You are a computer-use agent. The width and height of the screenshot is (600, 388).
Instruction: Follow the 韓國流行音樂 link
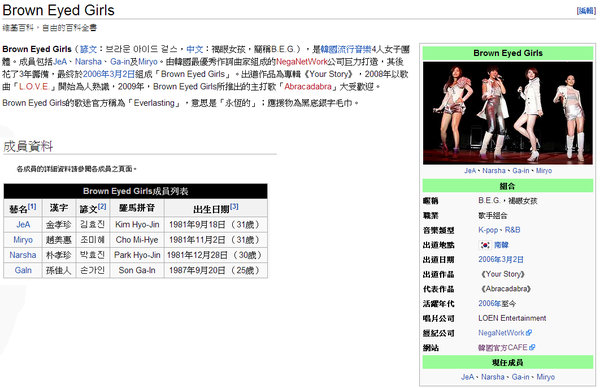coord(346,49)
